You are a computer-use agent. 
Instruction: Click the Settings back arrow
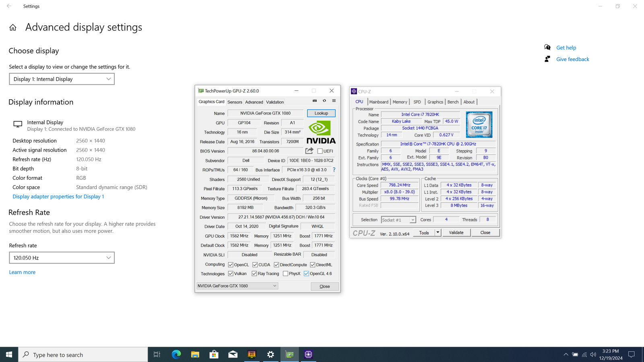coord(9,6)
